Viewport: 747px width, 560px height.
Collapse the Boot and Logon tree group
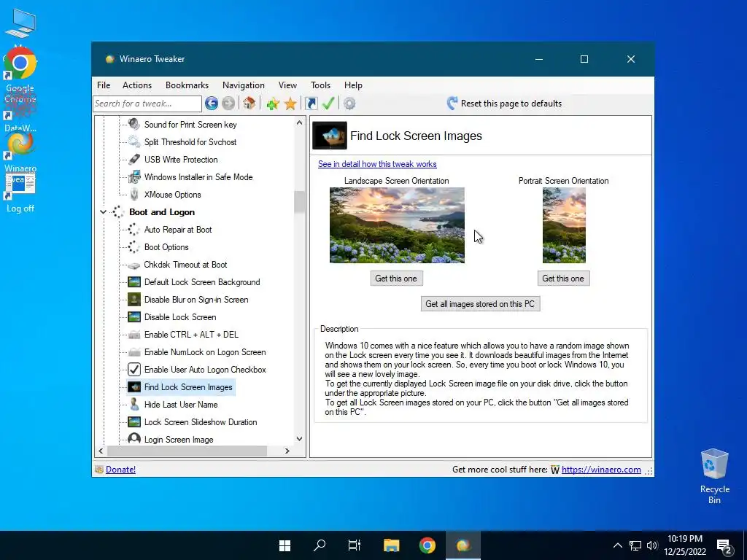(103, 212)
